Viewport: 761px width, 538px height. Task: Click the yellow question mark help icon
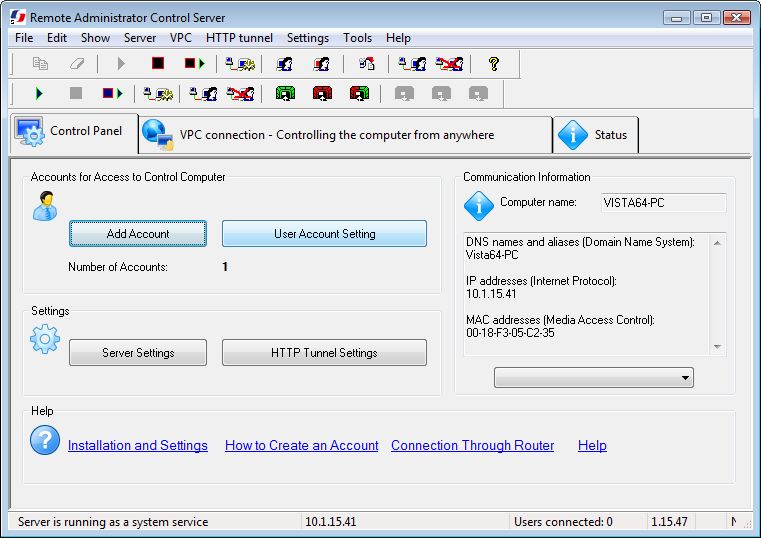tap(494, 64)
